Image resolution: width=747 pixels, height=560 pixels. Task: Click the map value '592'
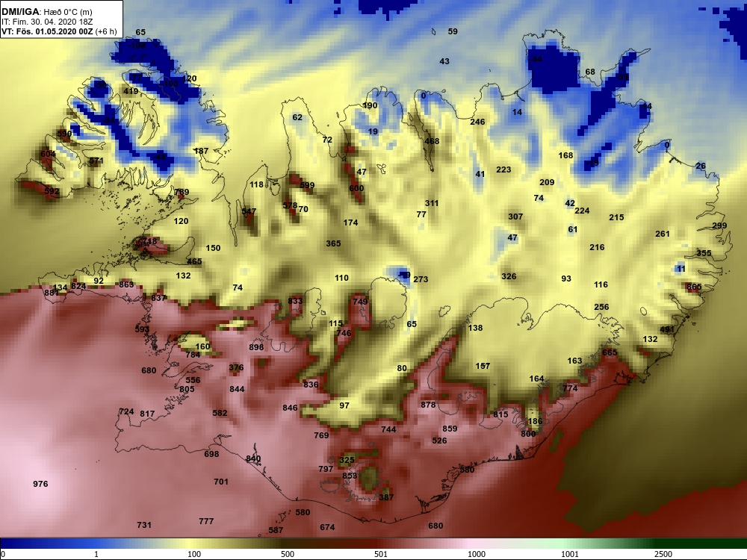52,191
